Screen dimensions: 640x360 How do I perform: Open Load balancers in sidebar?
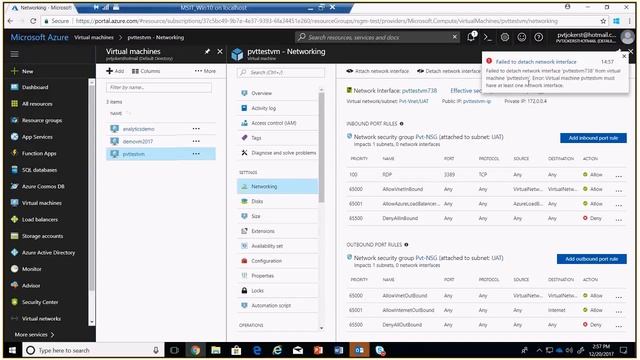40,220
